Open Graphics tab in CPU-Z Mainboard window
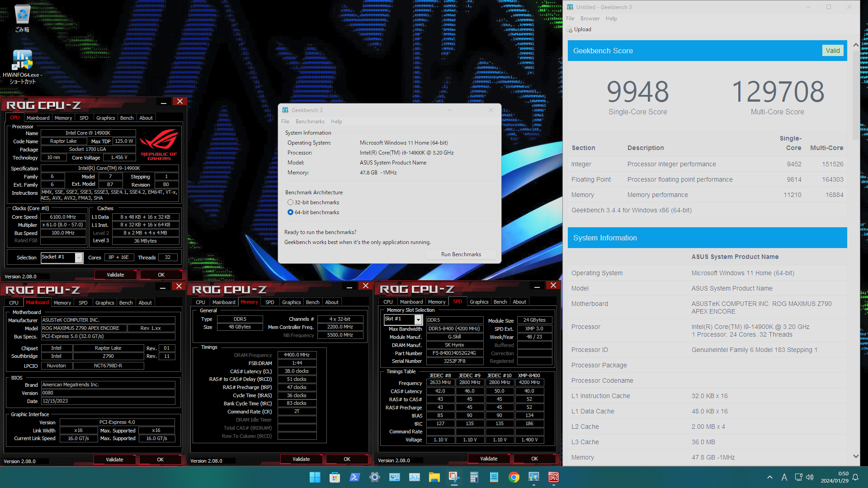Screen dimensions: 868x488 click(105, 303)
